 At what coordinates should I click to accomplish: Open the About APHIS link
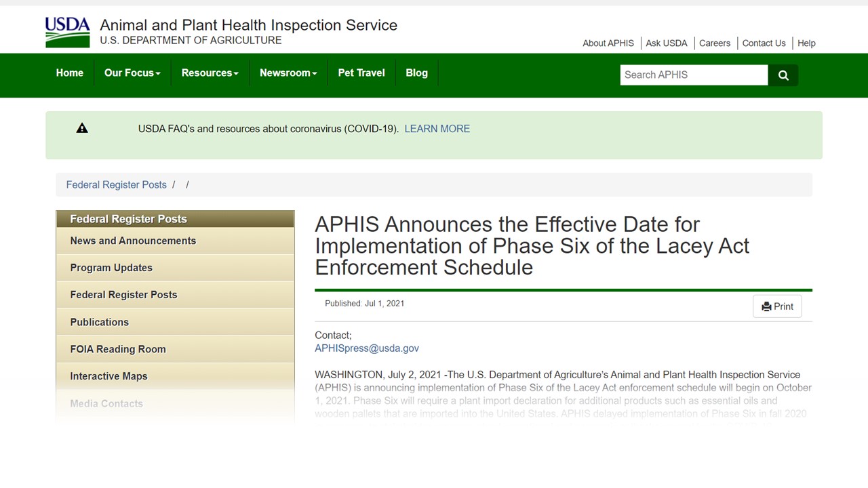608,43
